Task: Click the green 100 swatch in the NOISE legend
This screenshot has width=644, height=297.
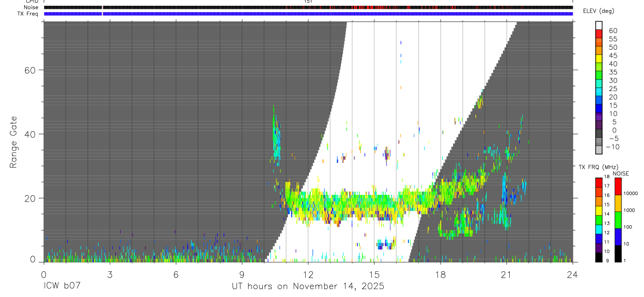Action: pyautogui.click(x=617, y=219)
